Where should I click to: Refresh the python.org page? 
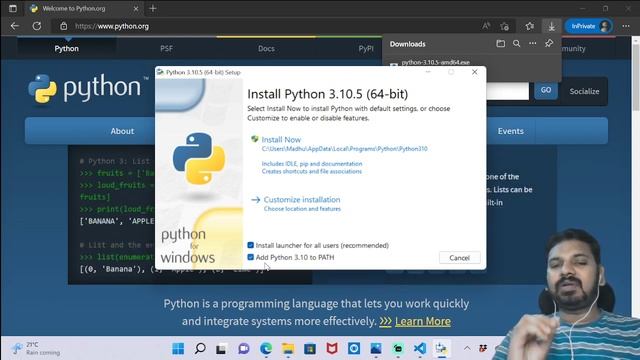pyautogui.click(x=37, y=26)
